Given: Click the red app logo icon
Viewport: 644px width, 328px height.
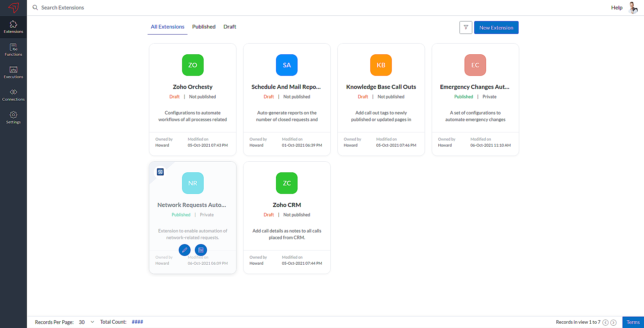Looking at the screenshot, I should click(13, 7).
